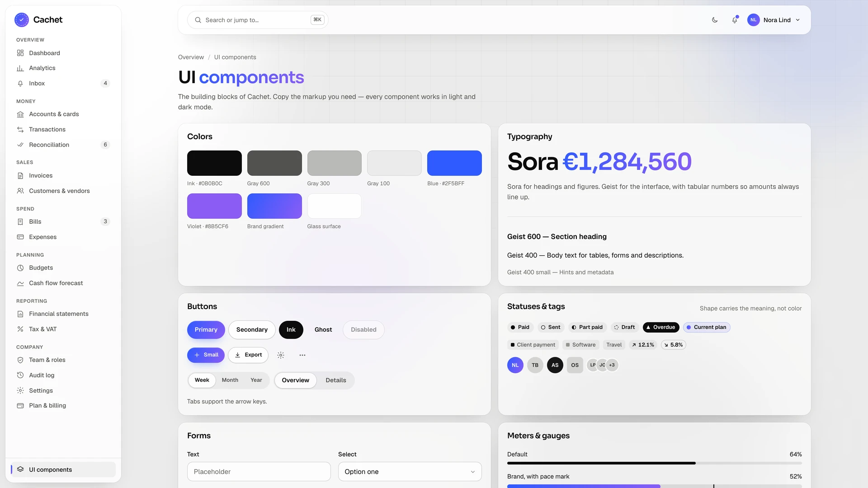Click the Expenses card icon
Screen dimensions: 868x488
coord(20,237)
